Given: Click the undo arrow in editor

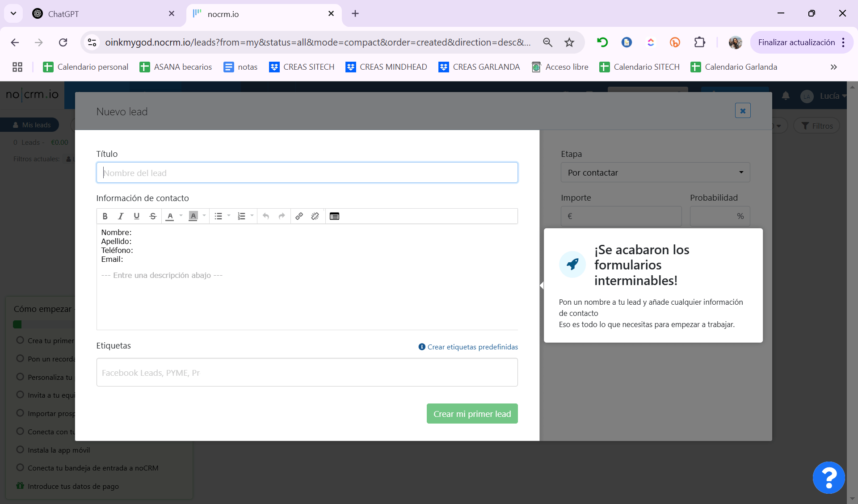Looking at the screenshot, I should 266,216.
